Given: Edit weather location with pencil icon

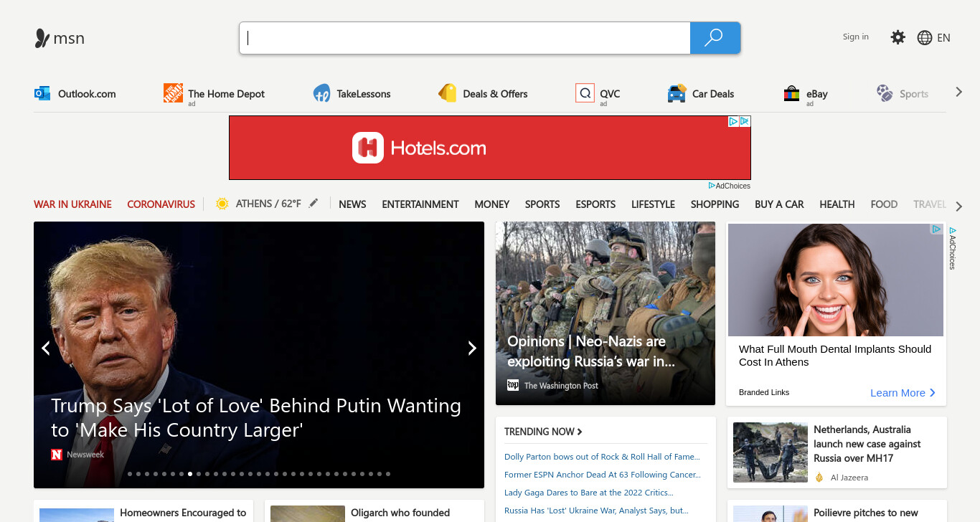Looking at the screenshot, I should click(313, 204).
